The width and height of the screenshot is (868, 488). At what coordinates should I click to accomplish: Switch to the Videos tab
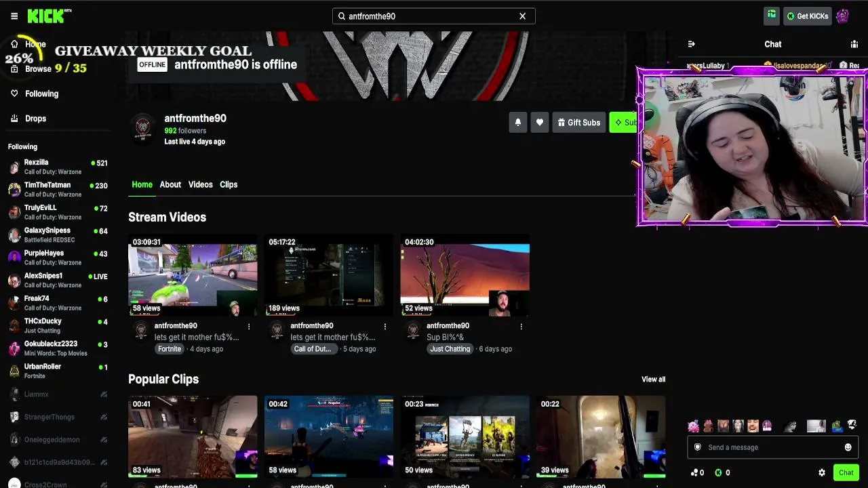click(200, 184)
